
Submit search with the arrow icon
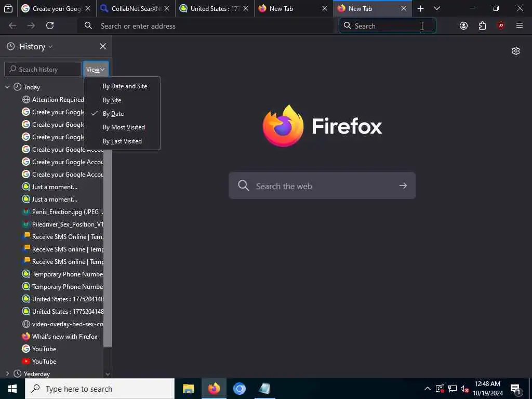click(403, 185)
